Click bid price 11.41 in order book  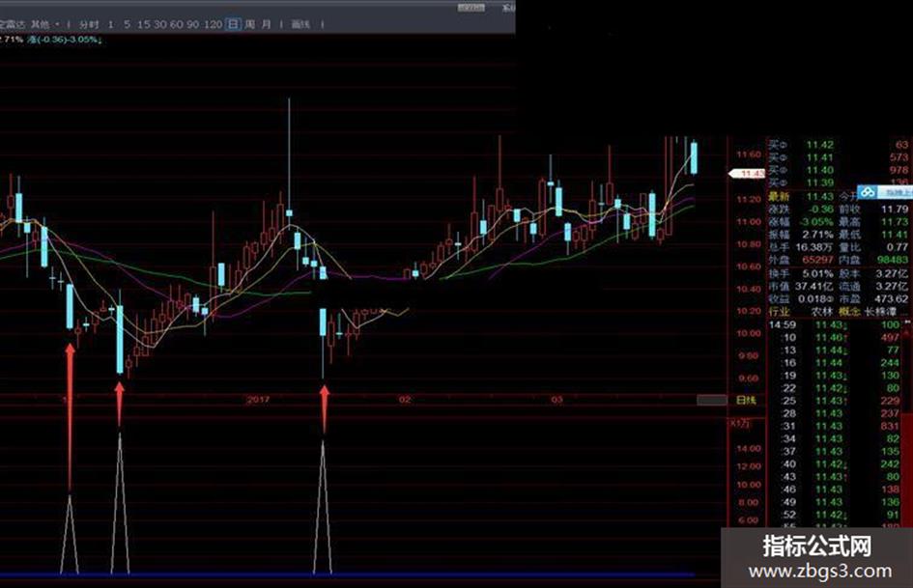[820, 157]
